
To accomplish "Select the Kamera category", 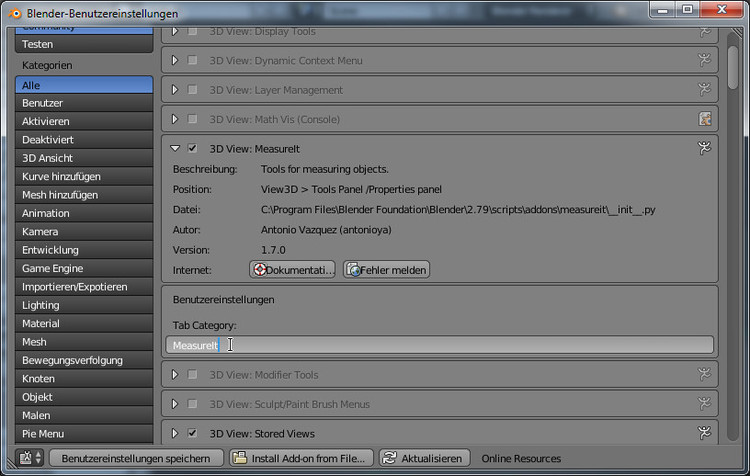I will (84, 232).
